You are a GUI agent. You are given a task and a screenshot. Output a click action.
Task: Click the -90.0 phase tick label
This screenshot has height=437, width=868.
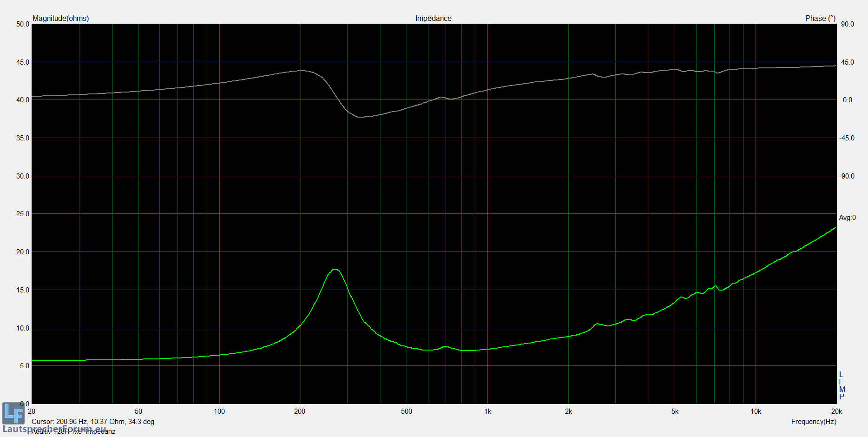click(847, 176)
